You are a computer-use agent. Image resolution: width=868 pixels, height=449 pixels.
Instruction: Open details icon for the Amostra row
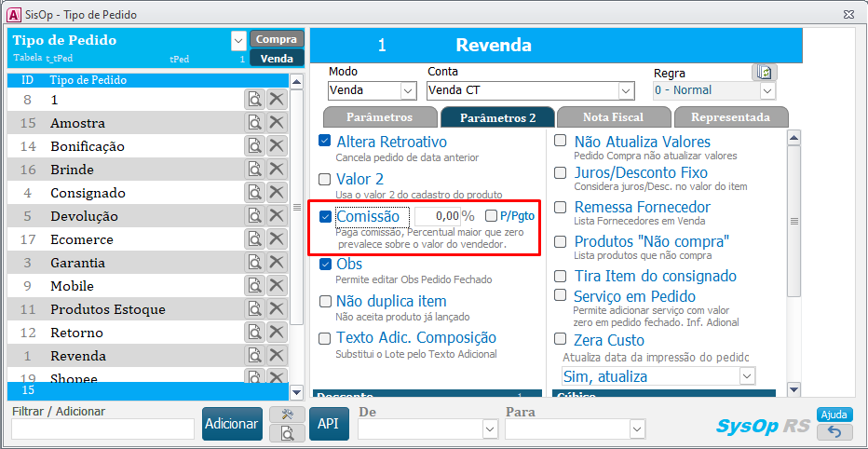[254, 123]
